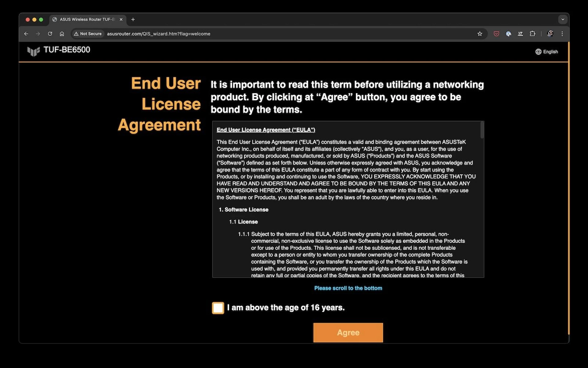Screen dimensions: 588x368
Task: Click the '1. Software License' heading
Action: pos(243,210)
